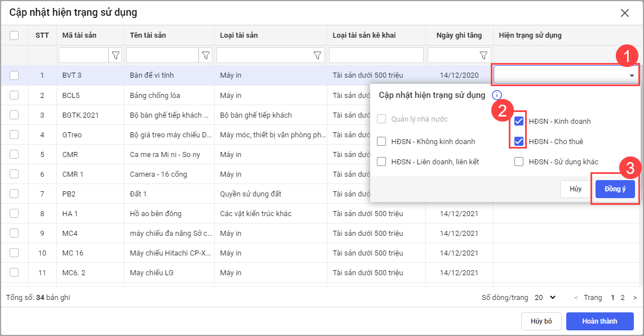Open Loại tài sản filter dropdown field
Image resolution: width=644 pixels, height=336 pixels.
[265, 55]
